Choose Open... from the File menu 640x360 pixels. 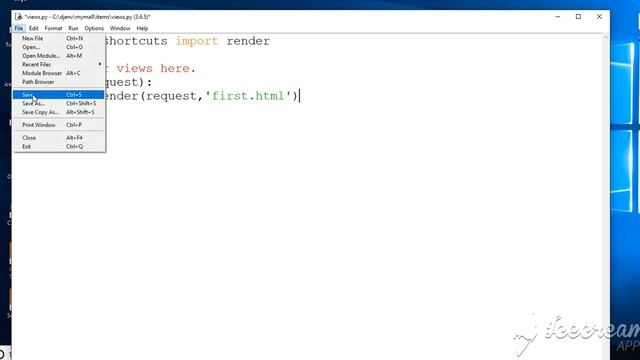point(58,47)
